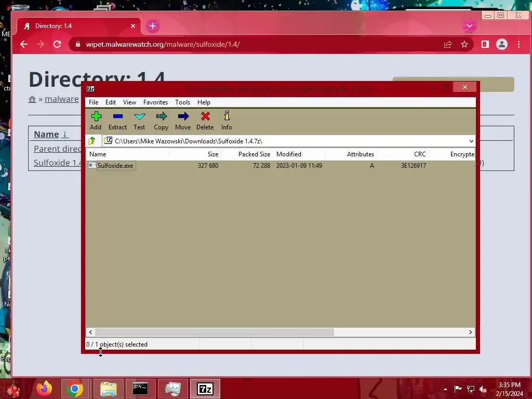Open Action Center flag icon

coord(458,389)
